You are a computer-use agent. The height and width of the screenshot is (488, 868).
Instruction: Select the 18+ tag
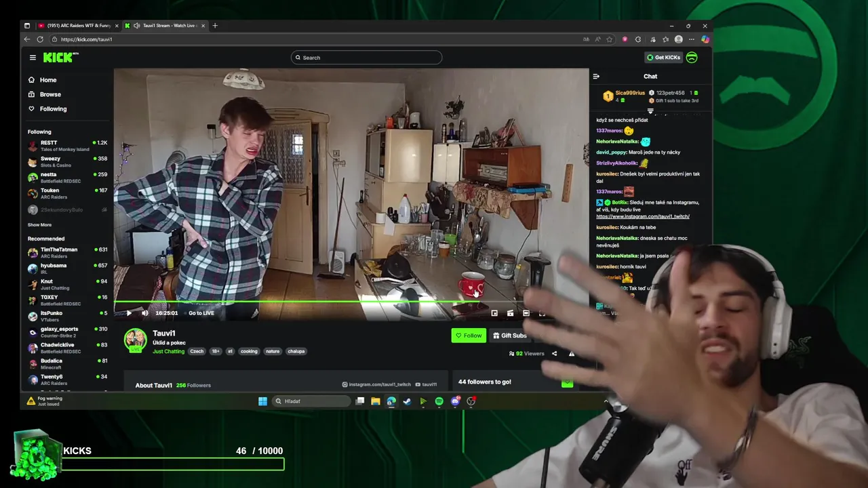point(216,351)
